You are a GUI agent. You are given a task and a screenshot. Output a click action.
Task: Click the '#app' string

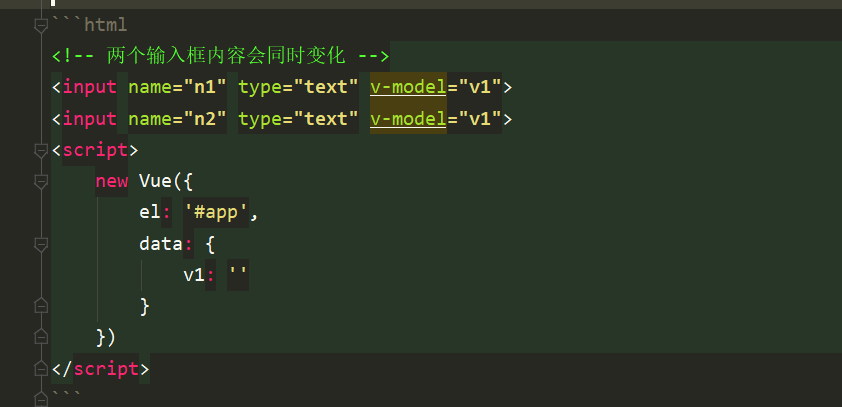[x=216, y=213]
